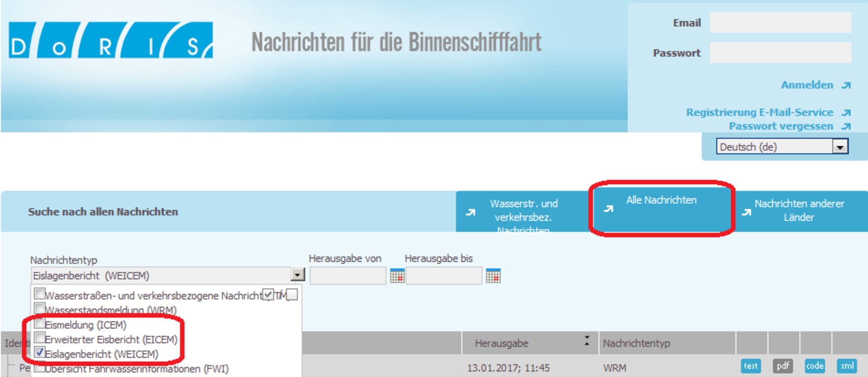Check Erweiterter Eisbericht (EICEM) option
Viewport: 868px width, 377px height.
[x=39, y=338]
